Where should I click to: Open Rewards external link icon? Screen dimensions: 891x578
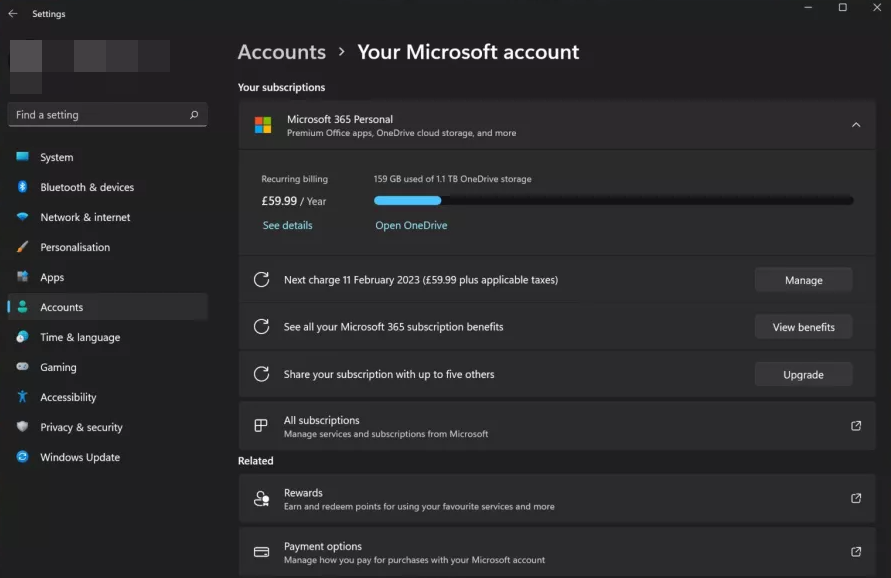856,498
